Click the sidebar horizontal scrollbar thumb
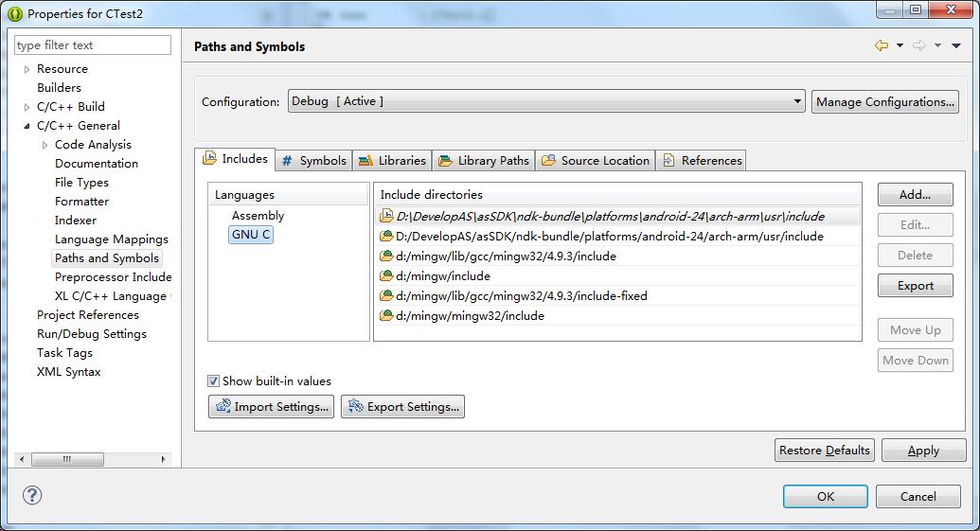This screenshot has width=980, height=531. coord(67,459)
